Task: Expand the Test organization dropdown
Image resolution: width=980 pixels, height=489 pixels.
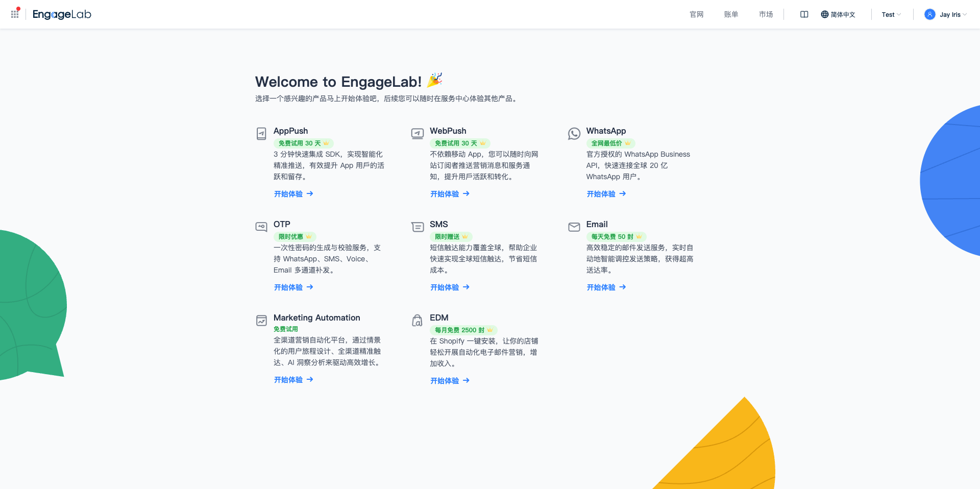Action: click(x=891, y=14)
